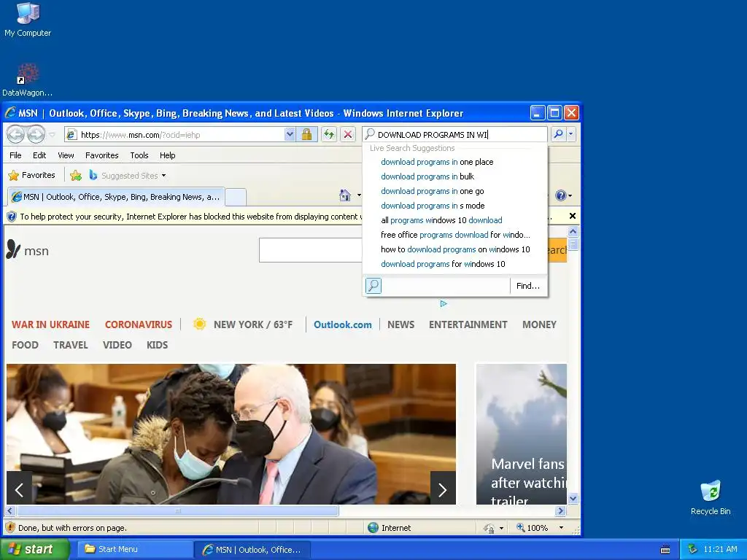Open the command bar Help icon dropdown
The height and width of the screenshot is (560, 747).
tap(564, 195)
